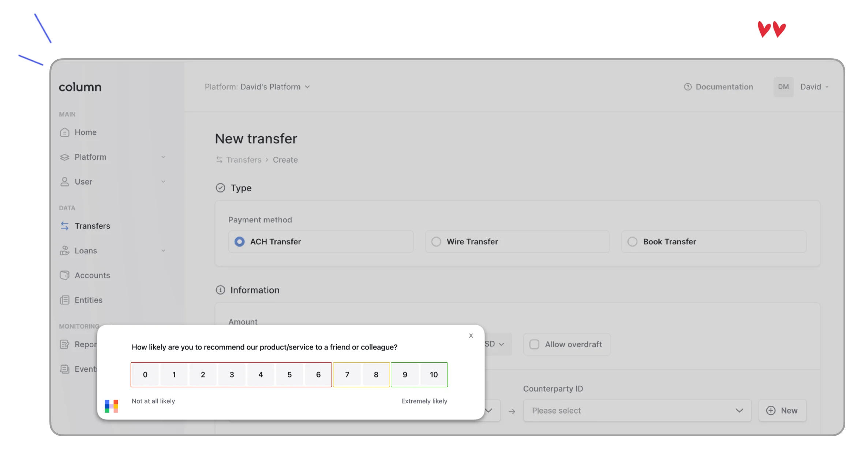
Task: Click the breadcrumb transfers arrows icon
Action: pyautogui.click(x=219, y=160)
